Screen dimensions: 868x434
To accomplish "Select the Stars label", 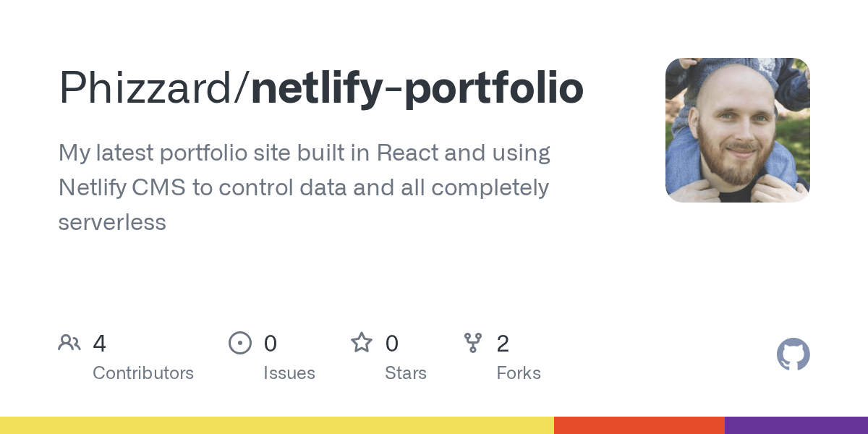I will point(406,373).
